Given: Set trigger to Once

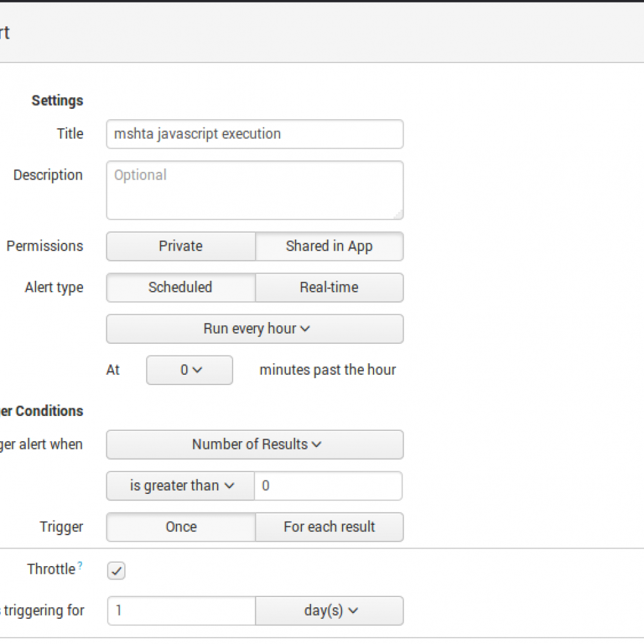Looking at the screenshot, I should coord(181,527).
